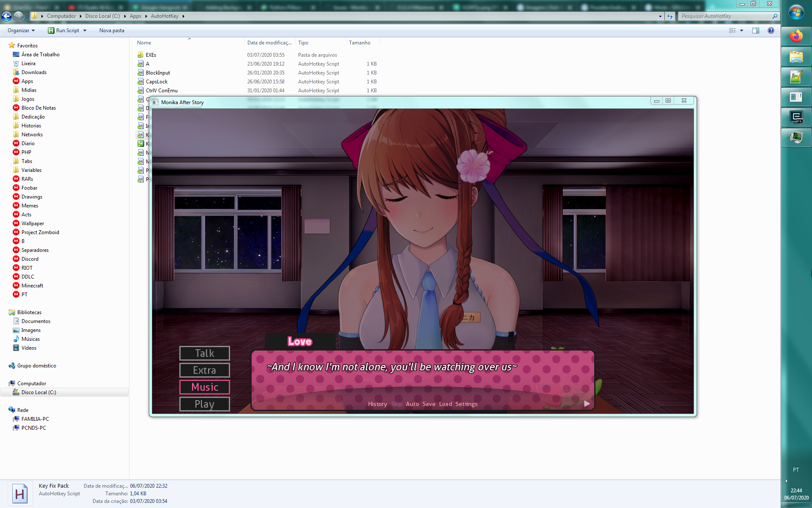Open the change view options dropdown
This screenshot has width=812, height=508.
point(741,30)
